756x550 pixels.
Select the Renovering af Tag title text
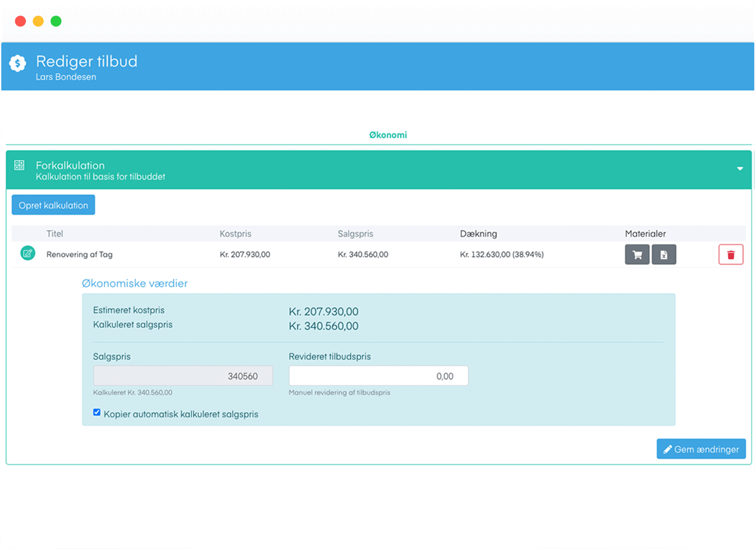pyautogui.click(x=79, y=254)
